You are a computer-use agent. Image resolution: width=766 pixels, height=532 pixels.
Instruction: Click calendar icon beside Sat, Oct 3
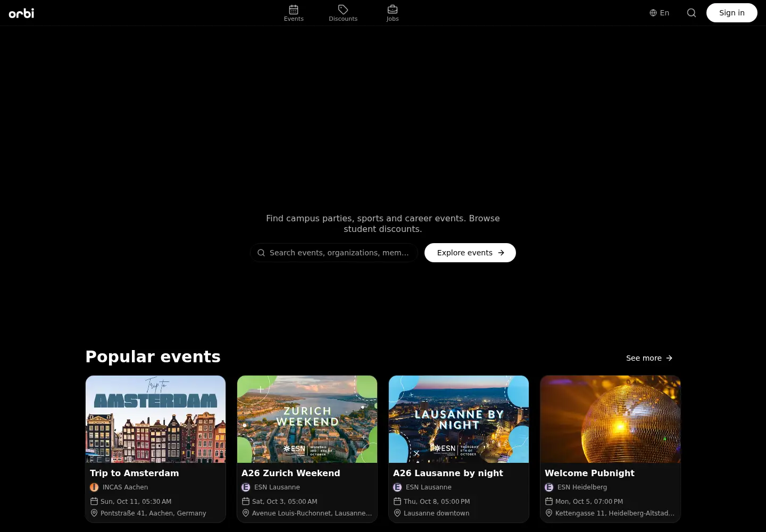[x=246, y=501]
